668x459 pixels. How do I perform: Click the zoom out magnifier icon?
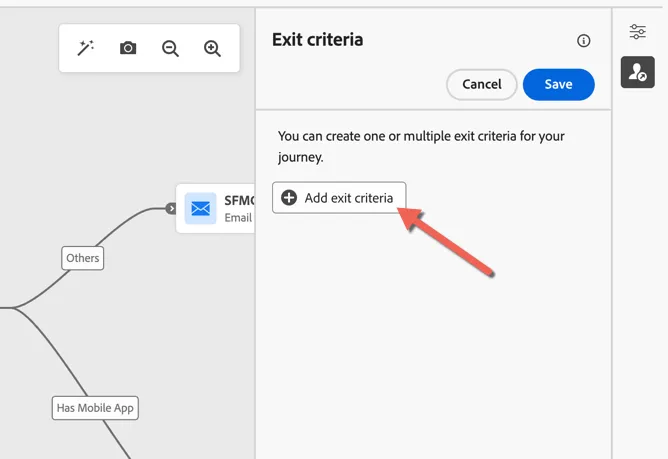pos(170,48)
